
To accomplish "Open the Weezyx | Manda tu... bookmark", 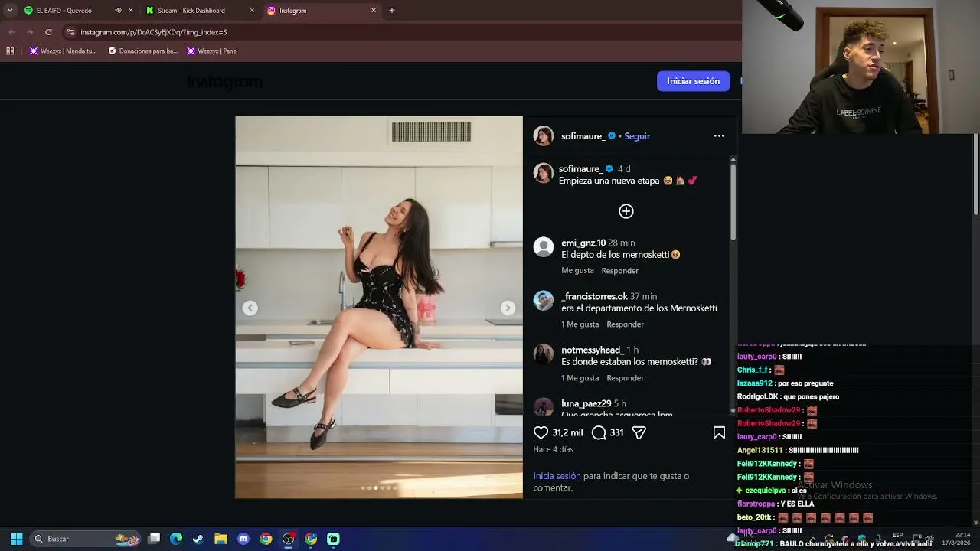I will 63,51.
